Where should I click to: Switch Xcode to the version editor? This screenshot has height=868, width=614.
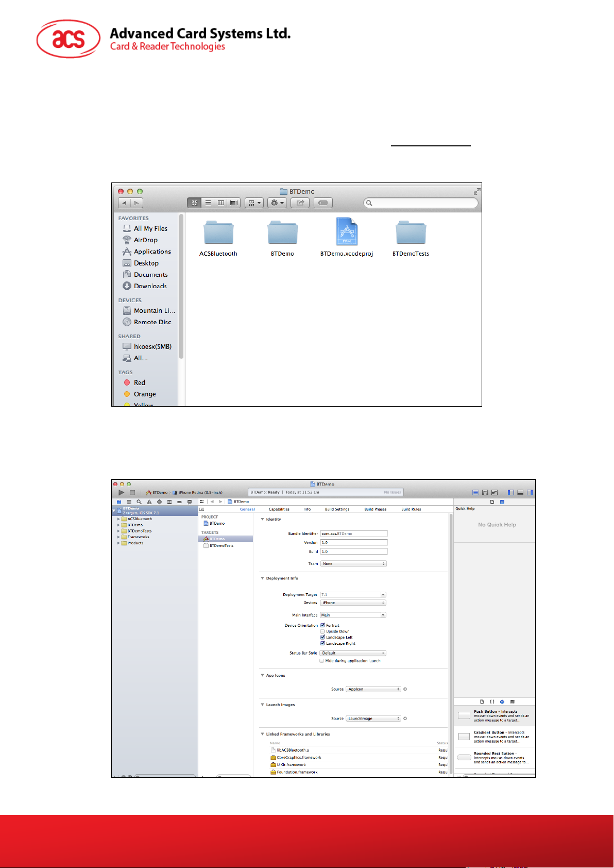click(494, 492)
